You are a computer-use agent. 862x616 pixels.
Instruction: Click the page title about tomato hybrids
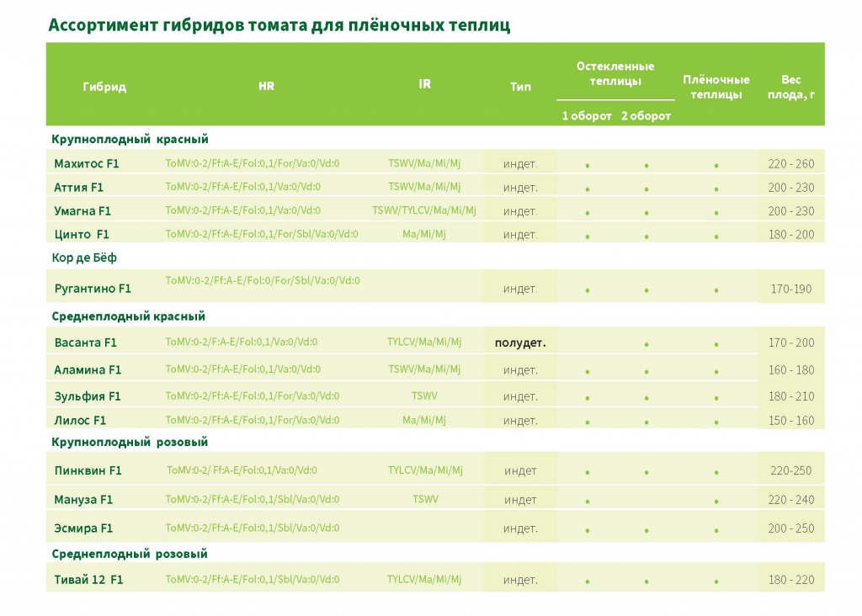(x=279, y=24)
